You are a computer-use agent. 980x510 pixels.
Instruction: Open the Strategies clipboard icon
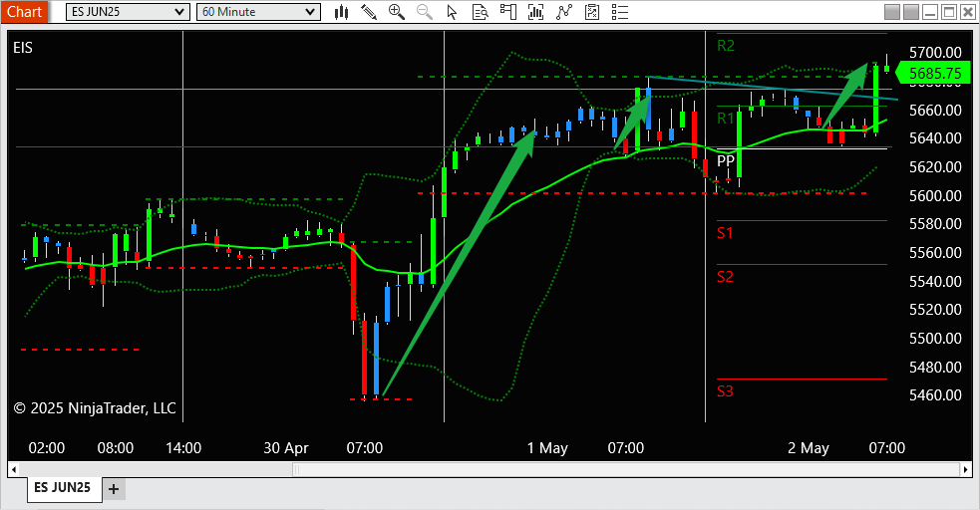(x=592, y=12)
